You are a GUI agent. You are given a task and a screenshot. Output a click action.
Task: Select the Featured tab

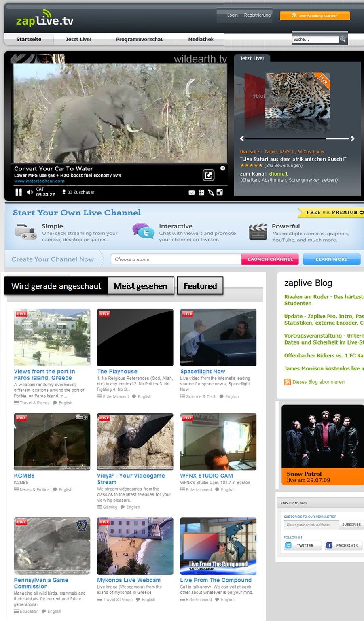[200, 286]
